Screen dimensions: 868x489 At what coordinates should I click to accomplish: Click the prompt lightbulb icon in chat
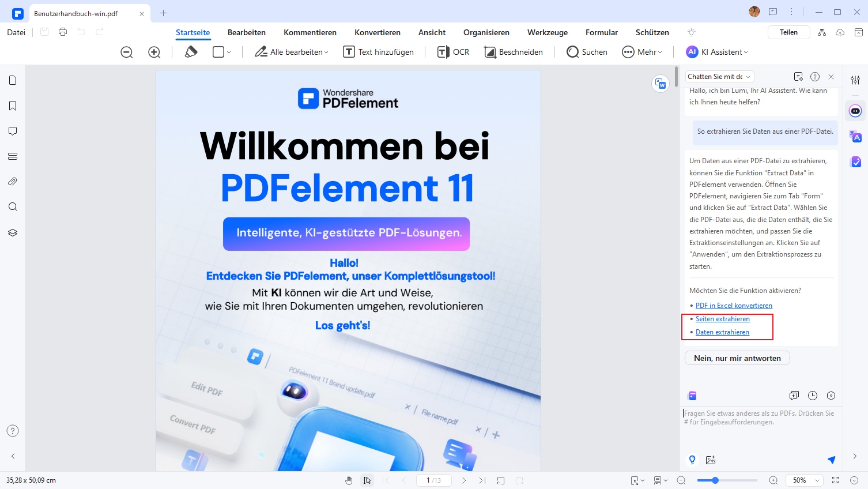pyautogui.click(x=692, y=460)
